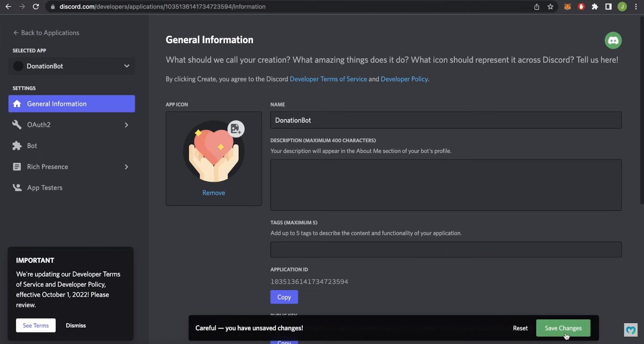This screenshot has height=344, width=644.
Task: Click the application ID number 1035136141734723594
Action: point(309,282)
